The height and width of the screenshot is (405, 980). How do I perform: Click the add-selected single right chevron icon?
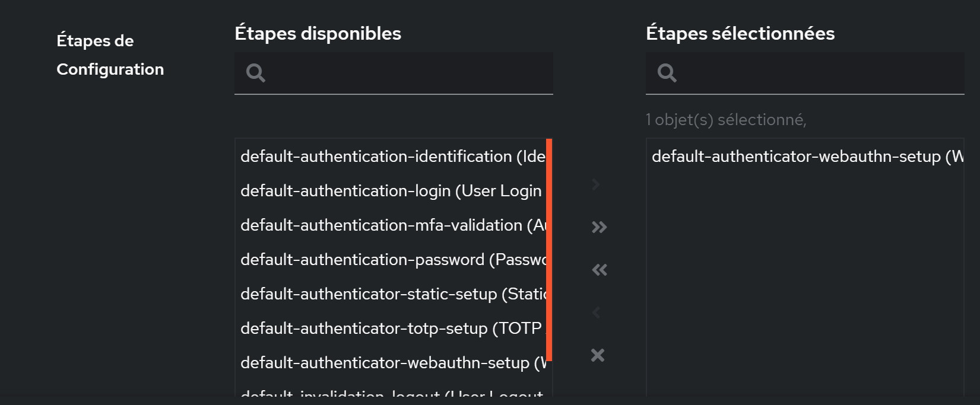click(596, 184)
